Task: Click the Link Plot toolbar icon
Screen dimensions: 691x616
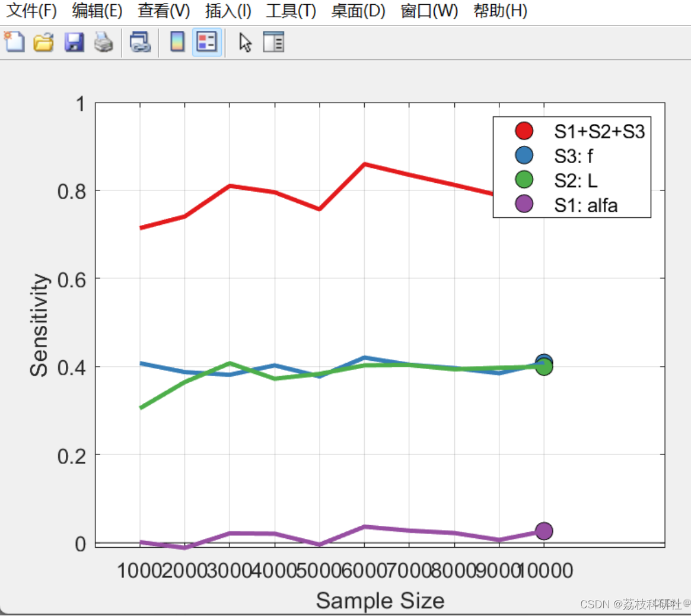Action: coord(140,42)
